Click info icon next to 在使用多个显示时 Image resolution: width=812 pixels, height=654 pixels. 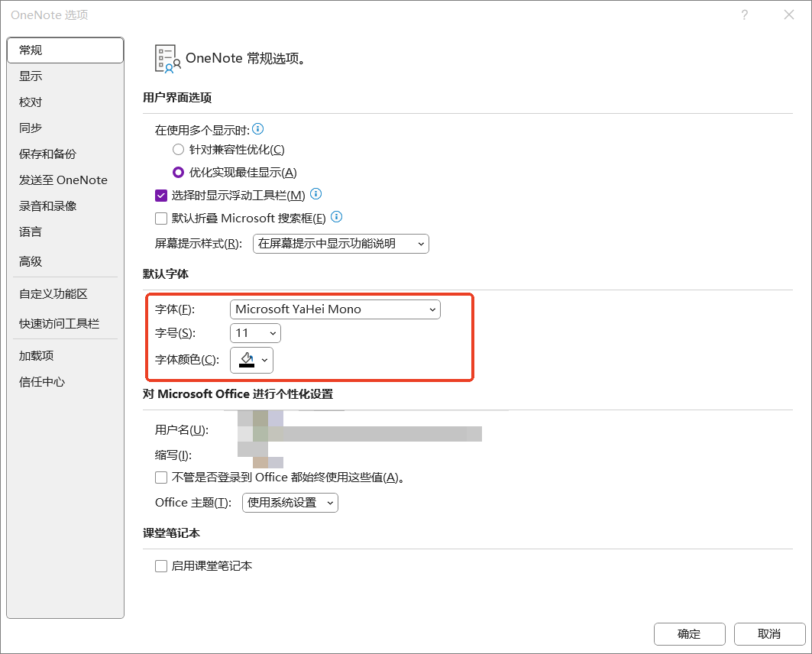coord(258,129)
